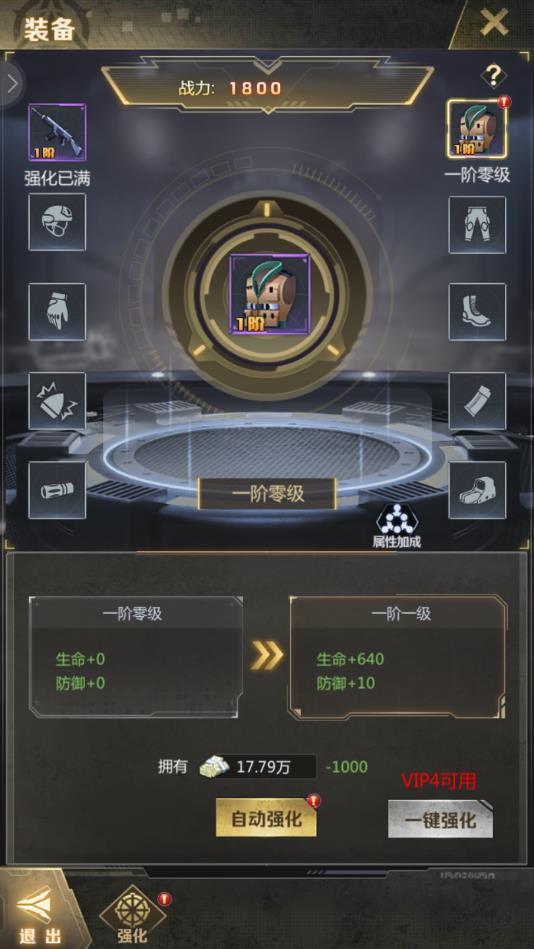
Task: Select the bullet ammo equipment slot
Action: [57, 401]
